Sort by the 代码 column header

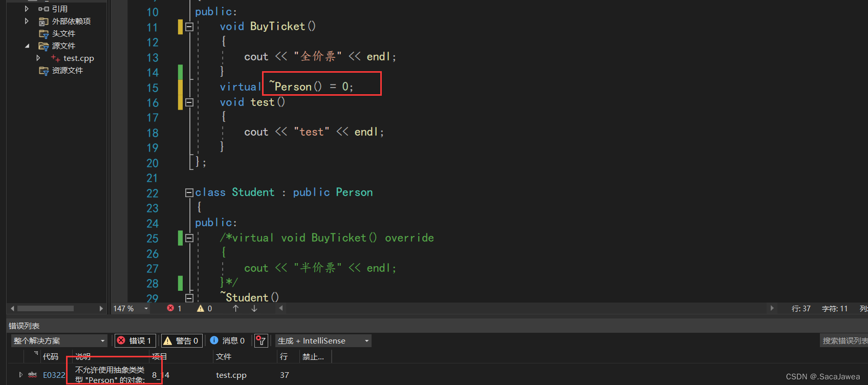pos(51,356)
